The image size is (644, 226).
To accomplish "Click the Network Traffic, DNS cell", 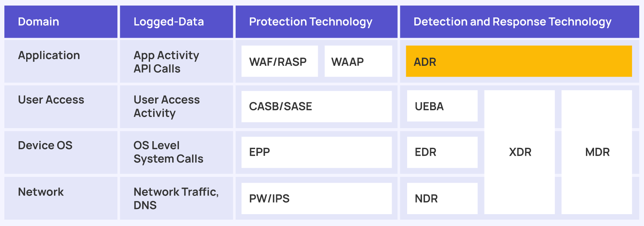I will (177, 198).
